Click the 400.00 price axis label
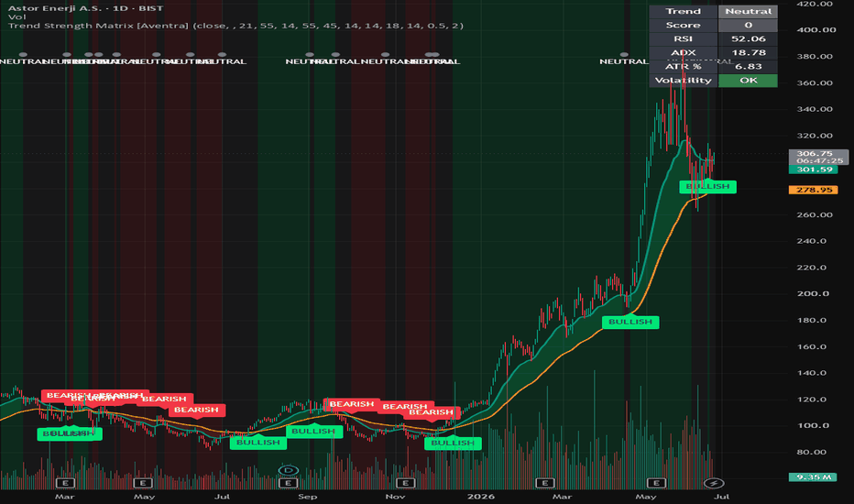854x504 pixels. click(816, 30)
